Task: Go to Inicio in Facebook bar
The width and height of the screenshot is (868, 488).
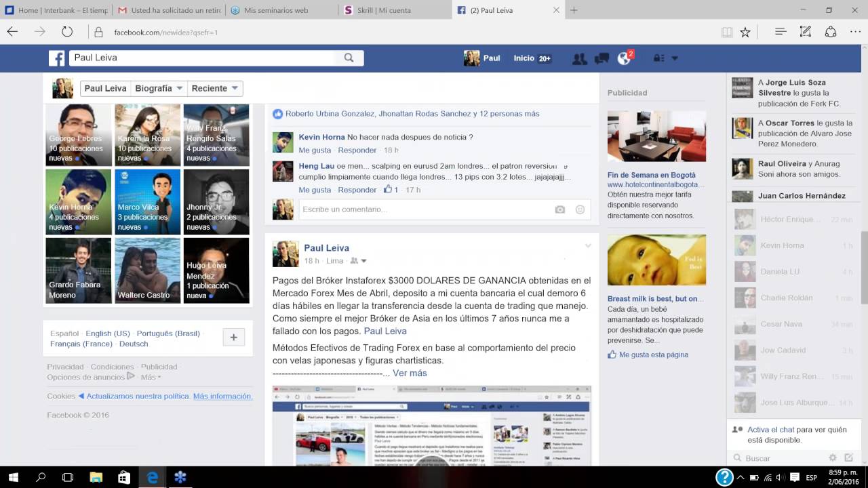Action: (524, 58)
